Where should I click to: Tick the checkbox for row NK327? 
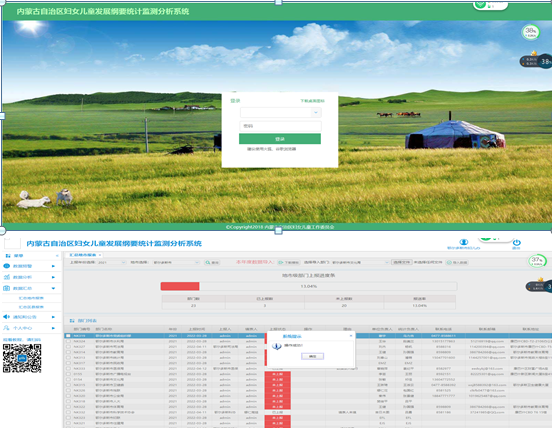pyautogui.click(x=68, y=347)
